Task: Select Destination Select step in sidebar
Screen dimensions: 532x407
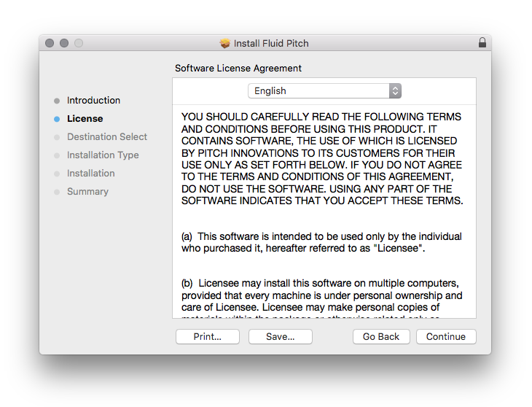Action: [107, 137]
